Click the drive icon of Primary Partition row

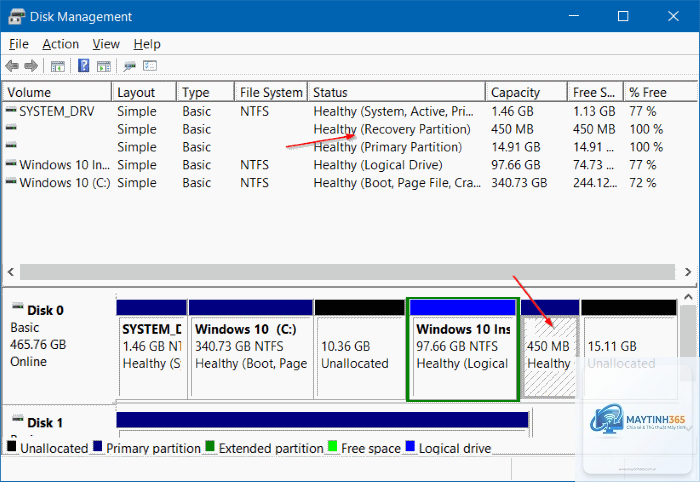pyautogui.click(x=11, y=145)
